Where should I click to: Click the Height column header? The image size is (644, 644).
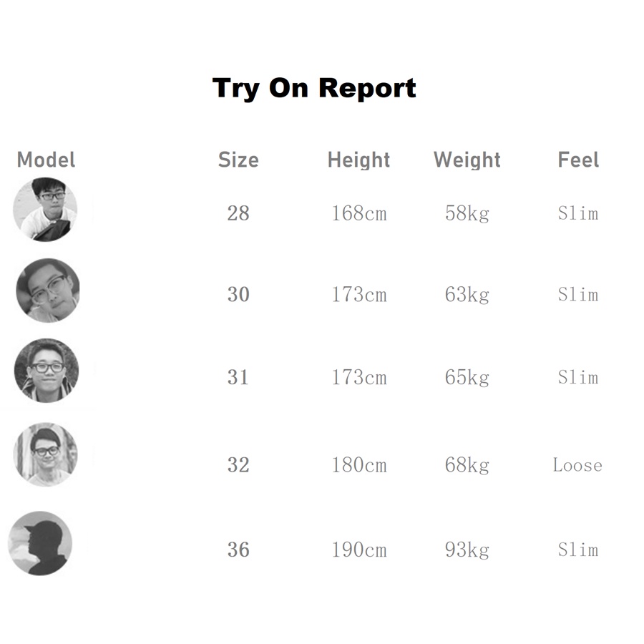coord(358,160)
